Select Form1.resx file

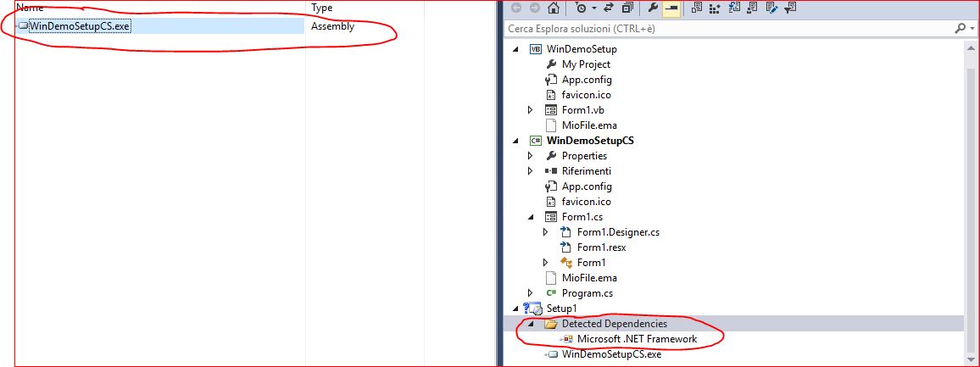(601, 247)
